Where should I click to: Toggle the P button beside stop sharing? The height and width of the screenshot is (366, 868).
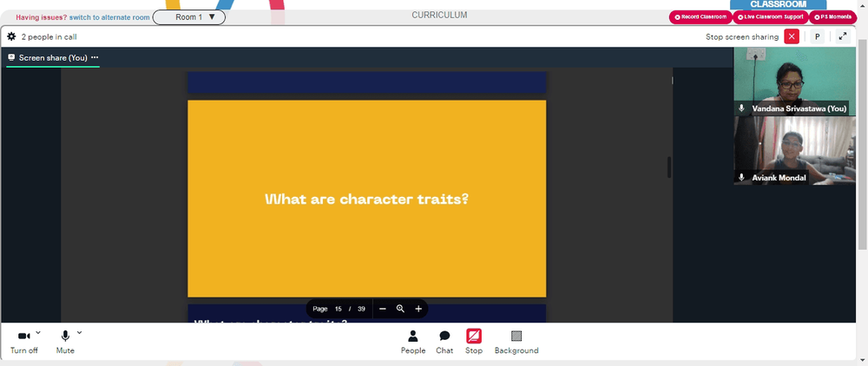[817, 36]
